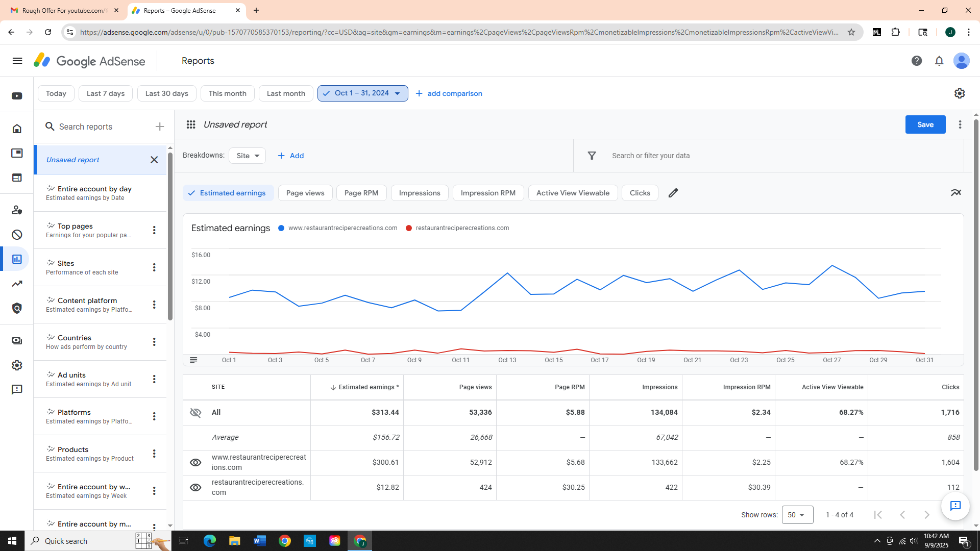Open options for Ad units report
Image resolution: width=980 pixels, height=551 pixels.
pyautogui.click(x=154, y=379)
